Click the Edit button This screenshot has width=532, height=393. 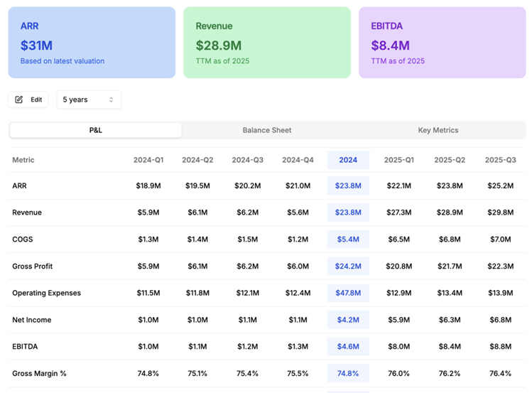28,99
